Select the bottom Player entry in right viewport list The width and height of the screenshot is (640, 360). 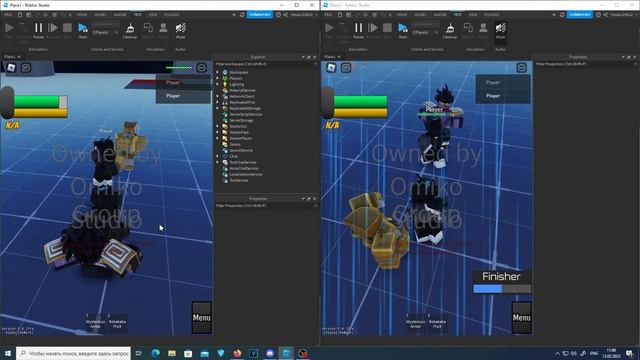[503, 96]
